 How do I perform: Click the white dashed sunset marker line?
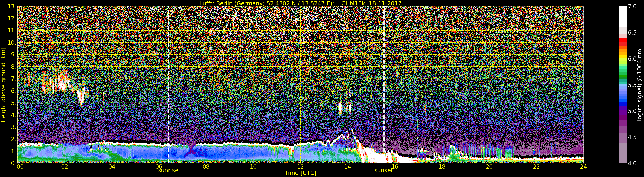coord(384,85)
